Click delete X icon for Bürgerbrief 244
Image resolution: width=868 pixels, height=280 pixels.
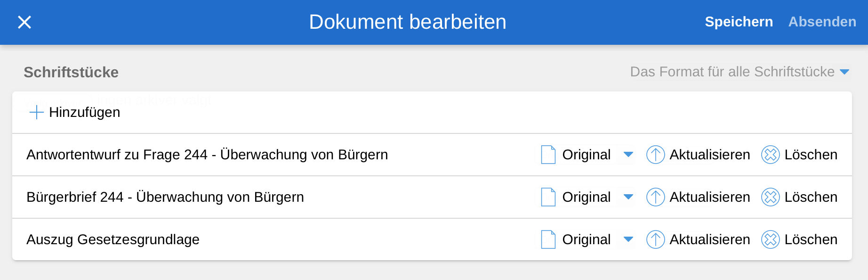[770, 197]
